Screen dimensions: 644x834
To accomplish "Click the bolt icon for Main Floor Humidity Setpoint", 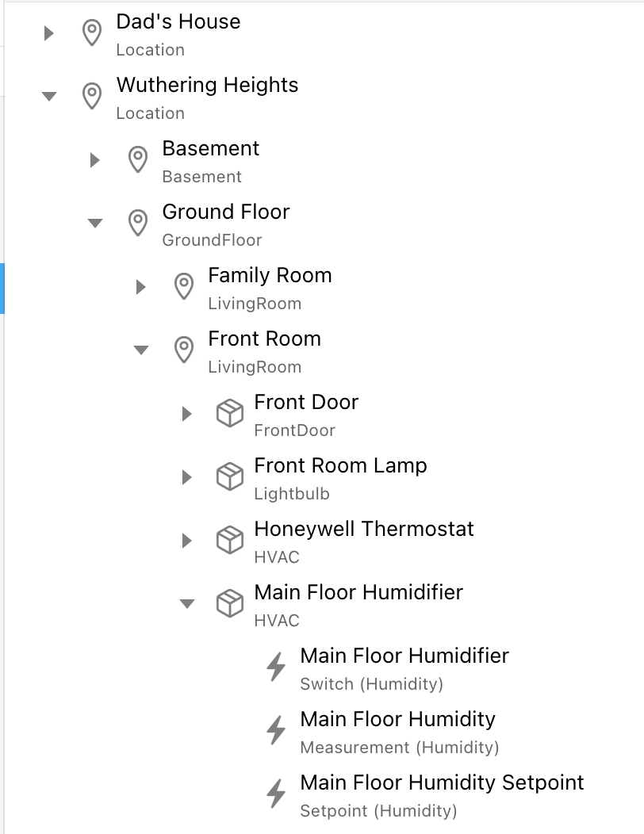I will [276, 794].
